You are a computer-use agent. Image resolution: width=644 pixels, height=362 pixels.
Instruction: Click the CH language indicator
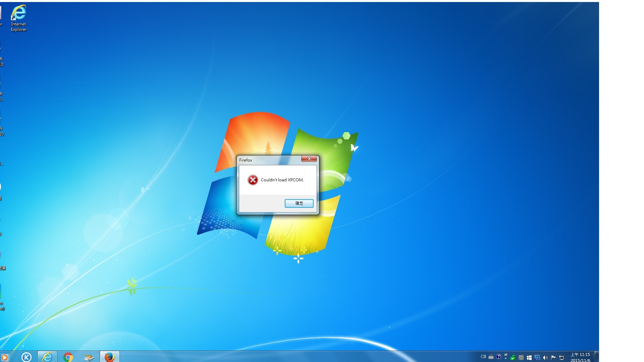click(x=483, y=357)
